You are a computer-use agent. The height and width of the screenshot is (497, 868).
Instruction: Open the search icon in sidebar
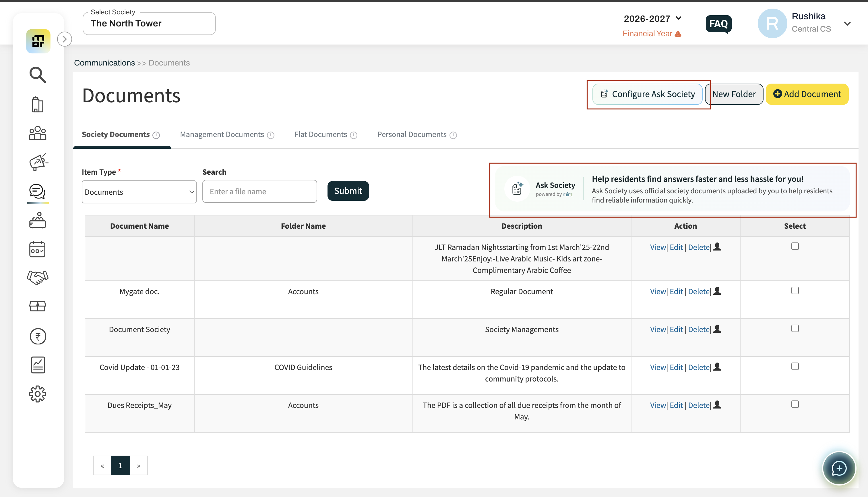(38, 75)
